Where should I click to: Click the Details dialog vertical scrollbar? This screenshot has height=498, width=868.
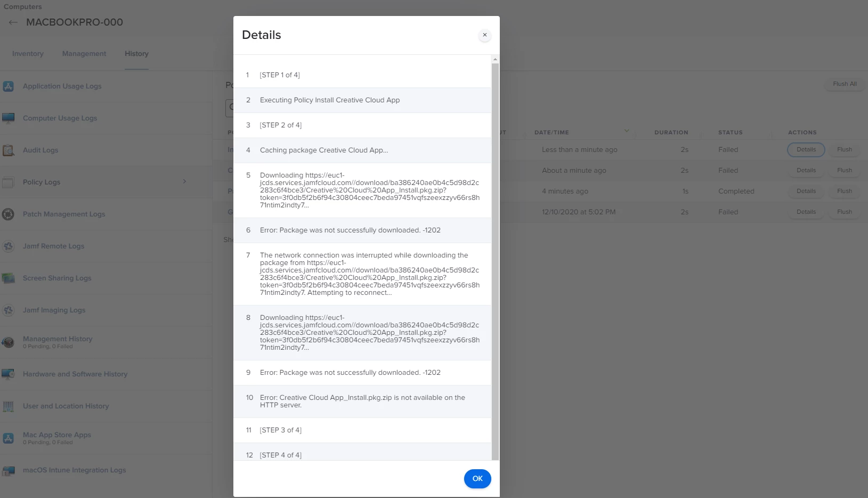pos(495,261)
